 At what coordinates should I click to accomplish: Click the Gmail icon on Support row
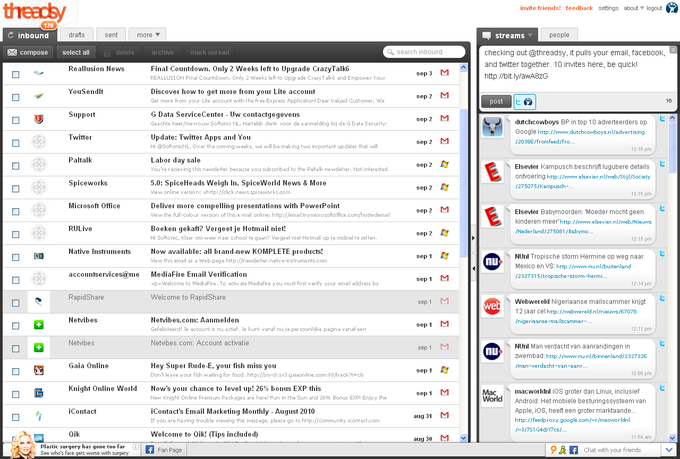pyautogui.click(x=445, y=118)
